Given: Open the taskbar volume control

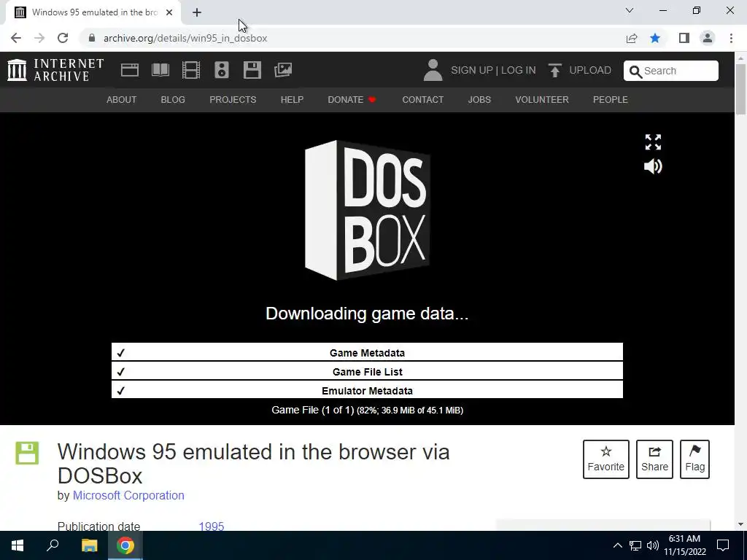Looking at the screenshot, I should 653,545.
